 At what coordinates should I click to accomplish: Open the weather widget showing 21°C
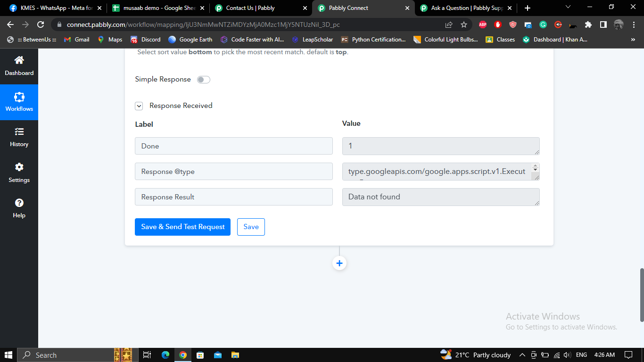click(475, 355)
